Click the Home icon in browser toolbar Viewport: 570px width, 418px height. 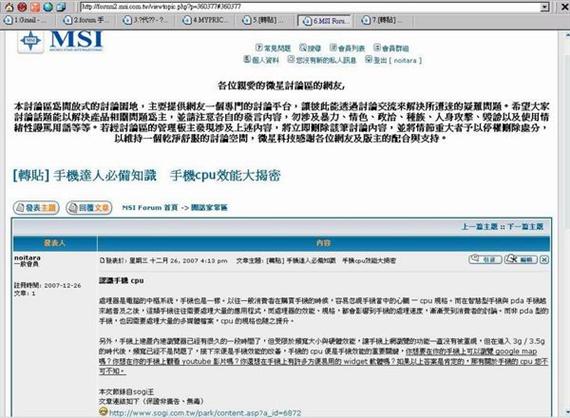click(9, 7)
